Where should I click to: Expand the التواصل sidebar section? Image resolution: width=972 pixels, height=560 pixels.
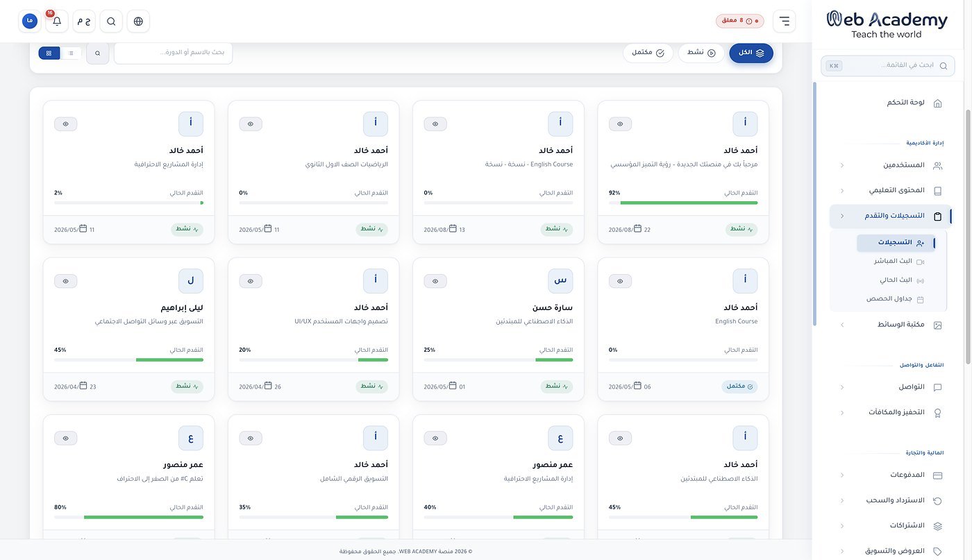click(891, 387)
